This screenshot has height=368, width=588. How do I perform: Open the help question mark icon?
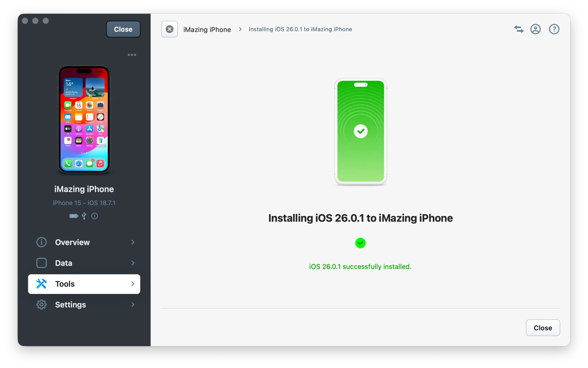click(x=554, y=29)
